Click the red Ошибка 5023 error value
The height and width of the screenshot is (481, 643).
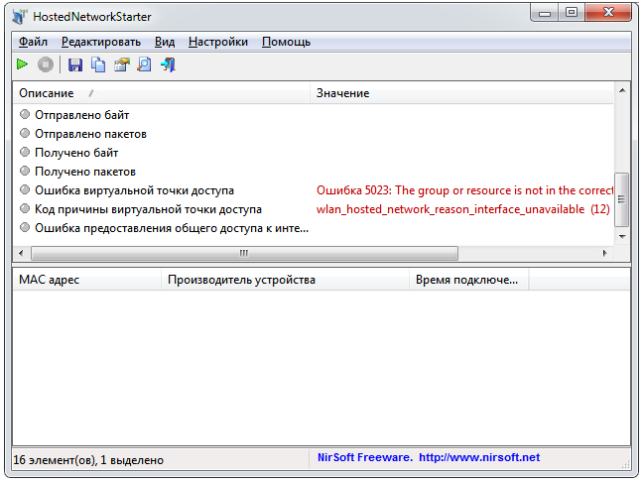(465, 190)
